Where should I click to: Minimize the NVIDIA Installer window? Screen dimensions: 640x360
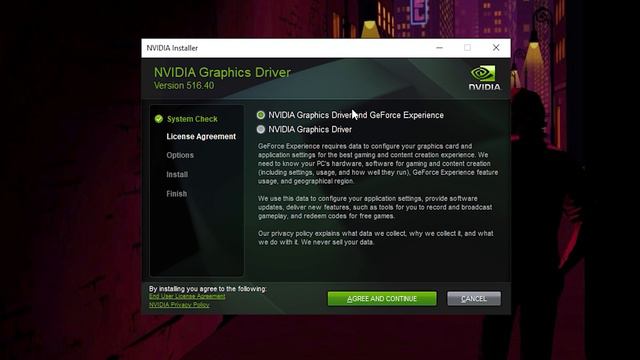tap(439, 48)
